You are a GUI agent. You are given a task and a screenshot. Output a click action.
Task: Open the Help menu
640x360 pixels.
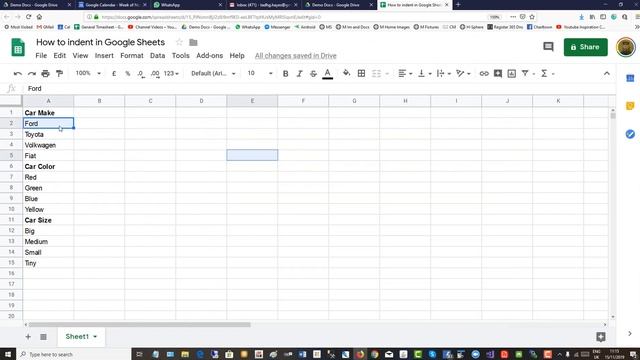[x=237, y=56]
